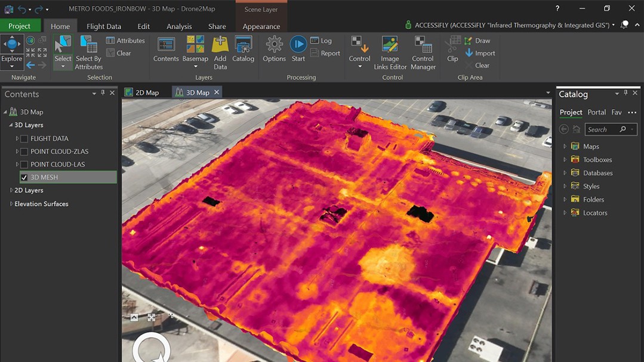Expand the Elevation Surfaces group

[11, 204]
